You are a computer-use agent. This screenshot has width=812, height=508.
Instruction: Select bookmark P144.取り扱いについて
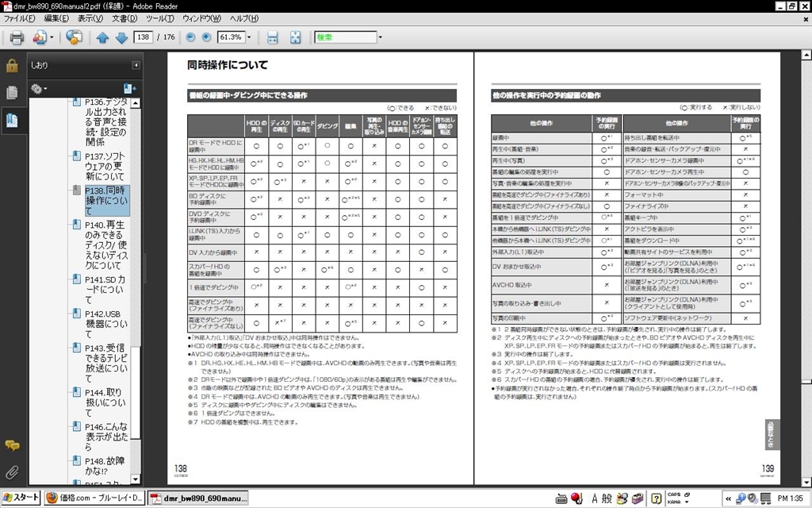point(105,402)
